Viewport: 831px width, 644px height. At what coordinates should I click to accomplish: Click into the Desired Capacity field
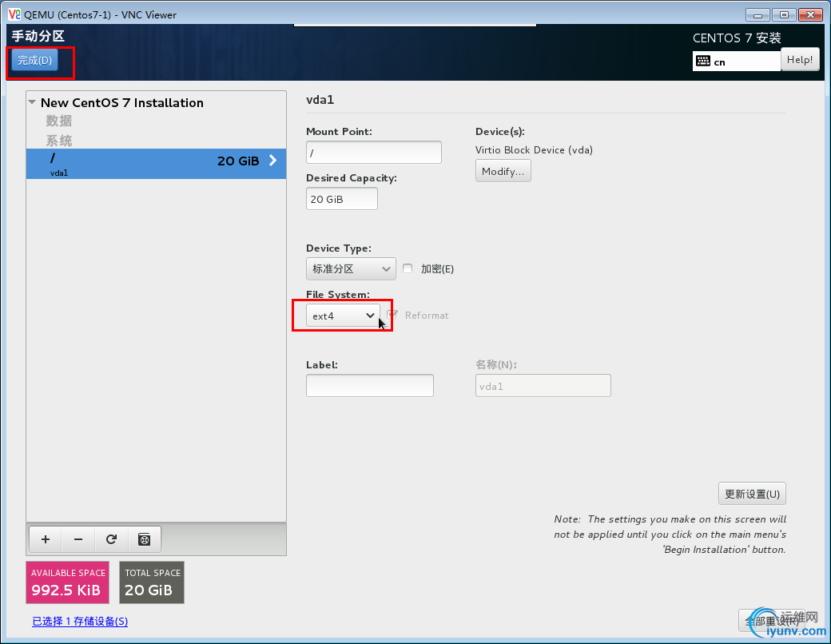pos(342,199)
